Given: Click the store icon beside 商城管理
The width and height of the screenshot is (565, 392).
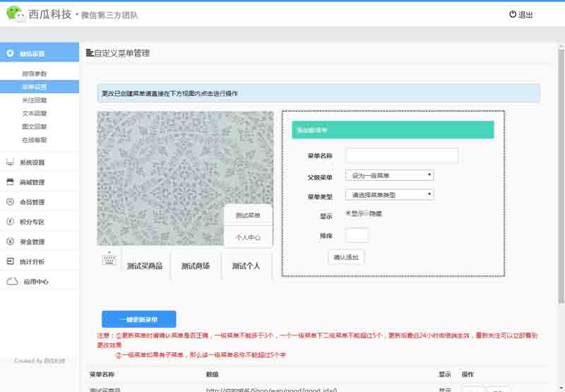Looking at the screenshot, I should pyautogui.click(x=11, y=182).
